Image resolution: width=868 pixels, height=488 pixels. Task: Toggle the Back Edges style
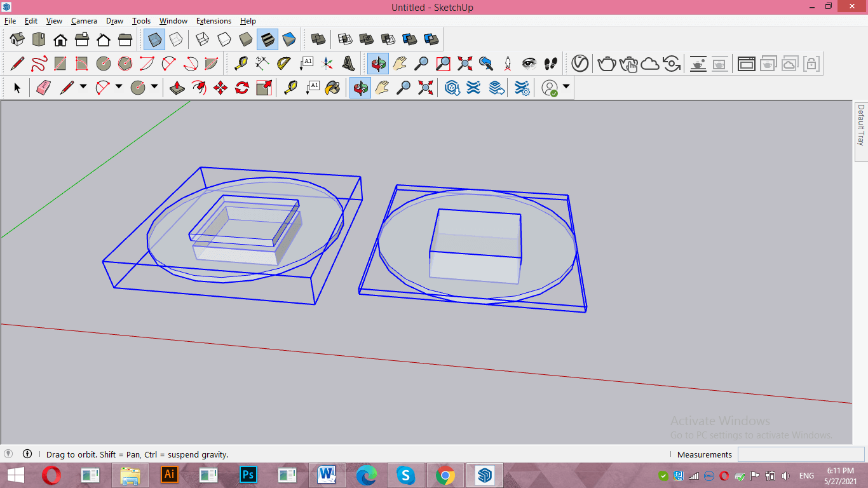(176, 40)
